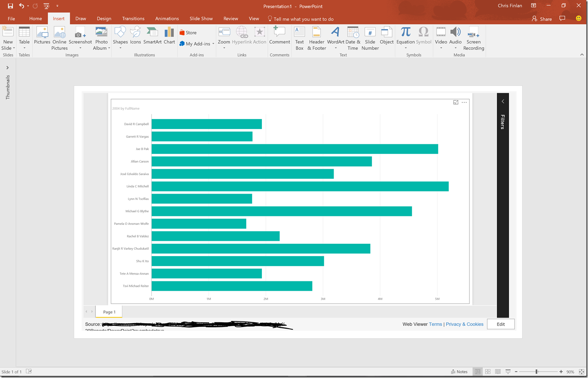This screenshot has width=588, height=378.
Task: Toggle the Notes pane in the status bar
Action: click(x=459, y=371)
